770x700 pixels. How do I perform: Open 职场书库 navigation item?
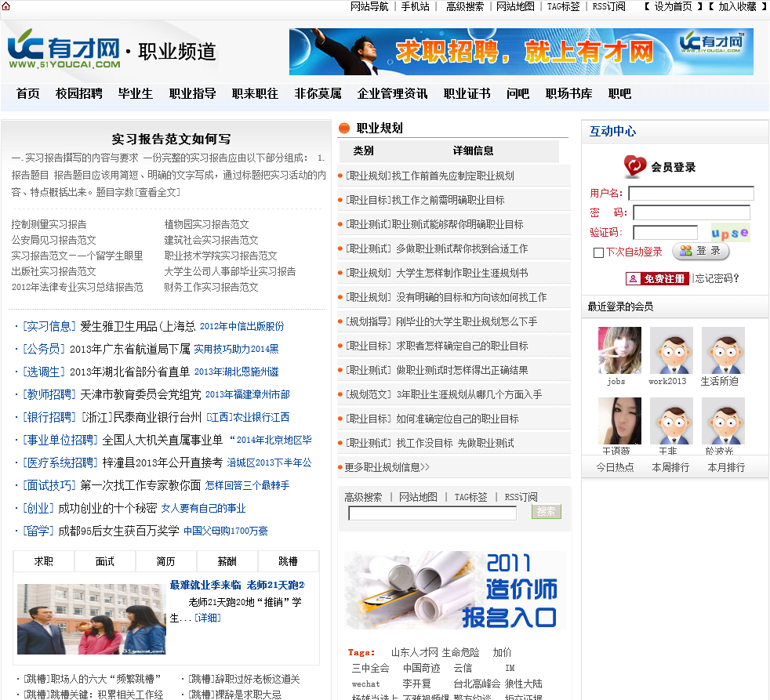point(568,93)
